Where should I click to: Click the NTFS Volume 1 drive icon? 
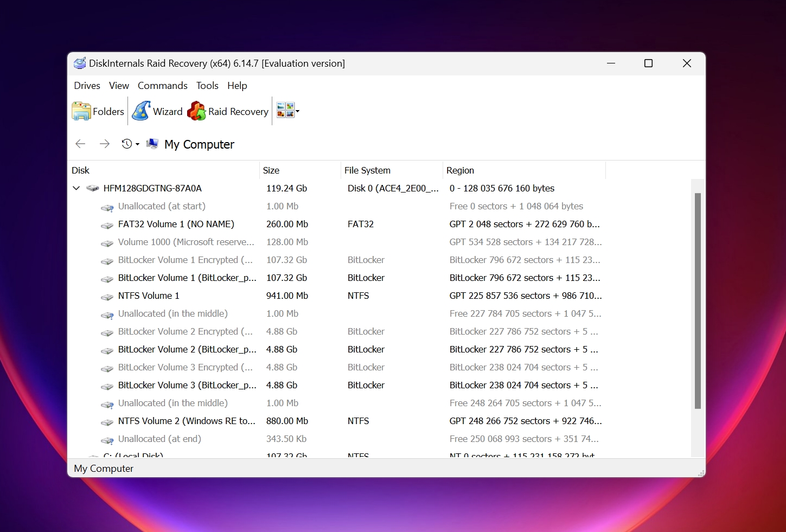107,296
